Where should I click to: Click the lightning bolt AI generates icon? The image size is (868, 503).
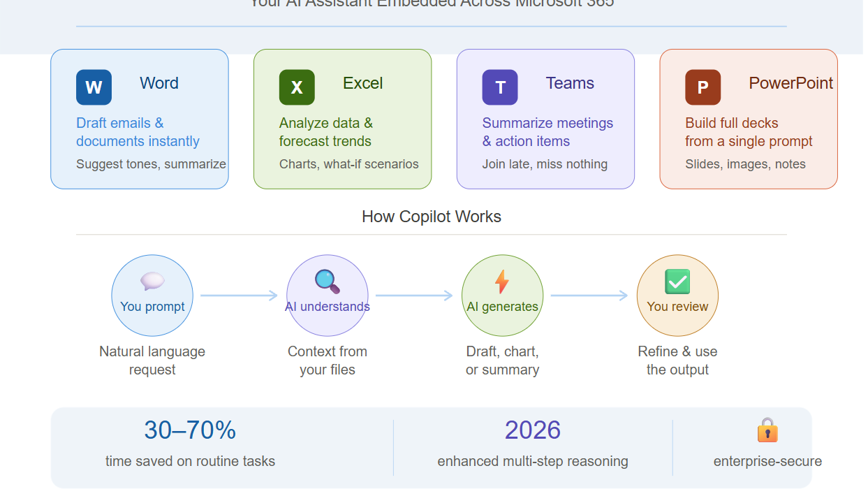[x=502, y=281]
